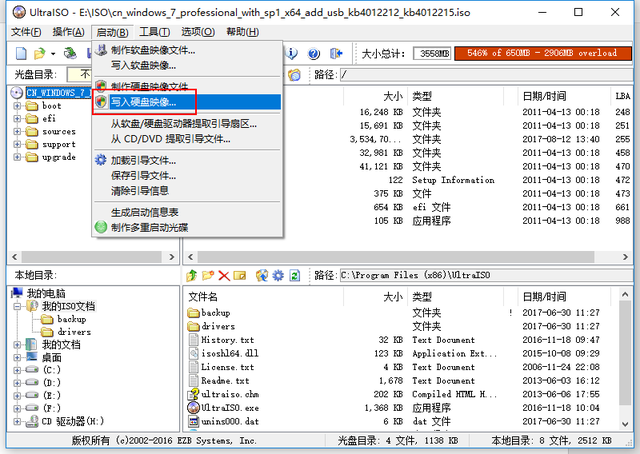This screenshot has height=454, width=640.
Task: Click the blue gear settings icon in local toolbar
Action: tap(278, 276)
